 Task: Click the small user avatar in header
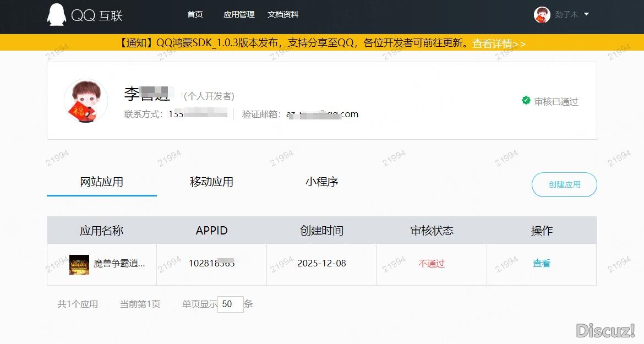(x=542, y=15)
